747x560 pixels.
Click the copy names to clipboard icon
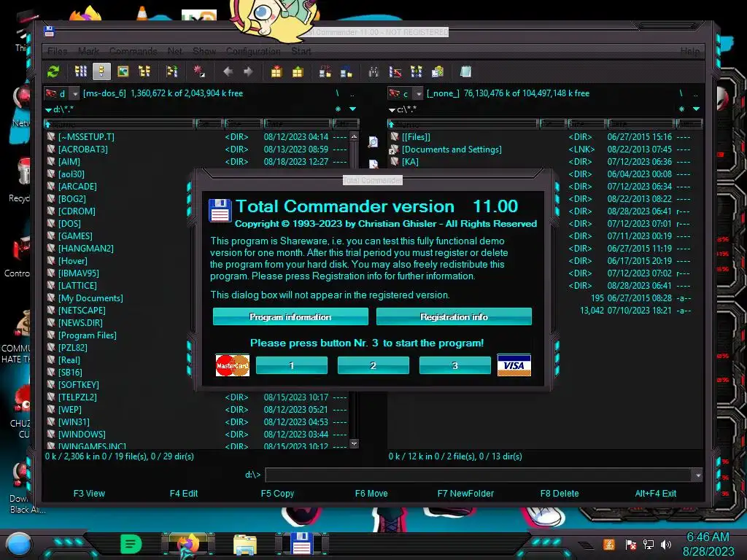pos(438,72)
